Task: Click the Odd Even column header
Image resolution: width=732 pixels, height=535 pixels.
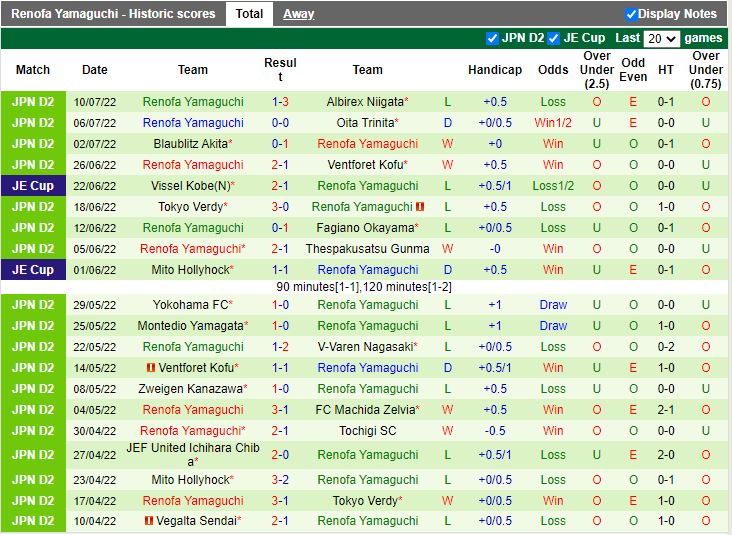Action: click(x=633, y=70)
